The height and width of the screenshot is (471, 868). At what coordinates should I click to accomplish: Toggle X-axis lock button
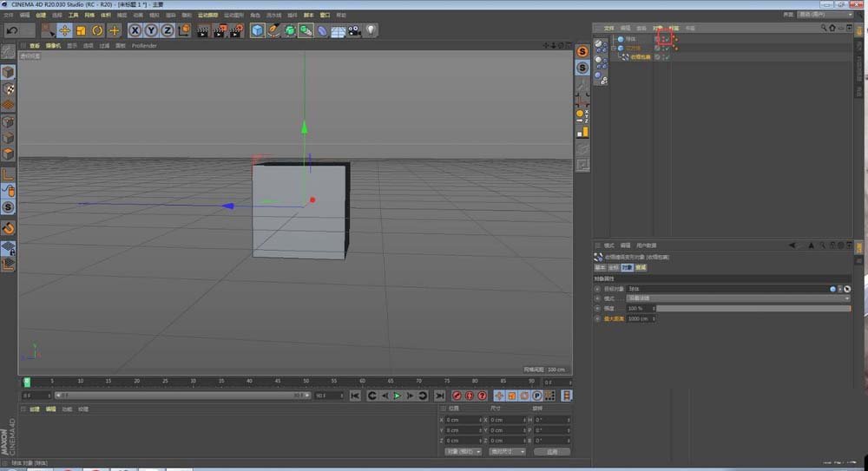(x=135, y=30)
